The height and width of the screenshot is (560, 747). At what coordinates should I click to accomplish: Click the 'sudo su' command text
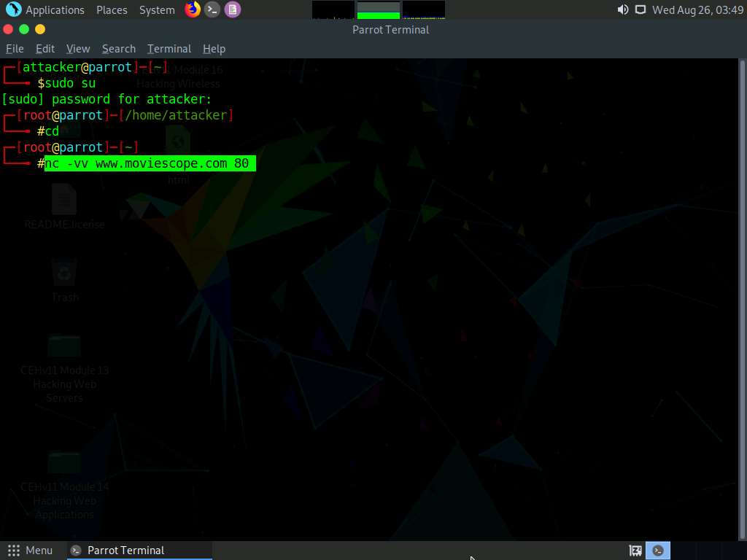point(70,83)
